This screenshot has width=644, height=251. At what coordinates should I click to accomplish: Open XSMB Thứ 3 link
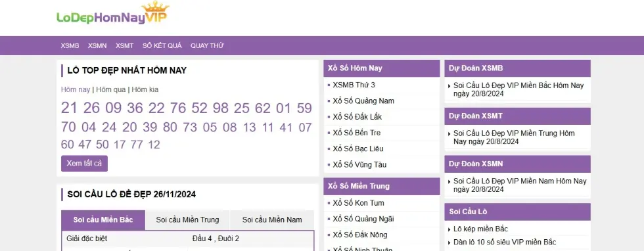click(354, 85)
